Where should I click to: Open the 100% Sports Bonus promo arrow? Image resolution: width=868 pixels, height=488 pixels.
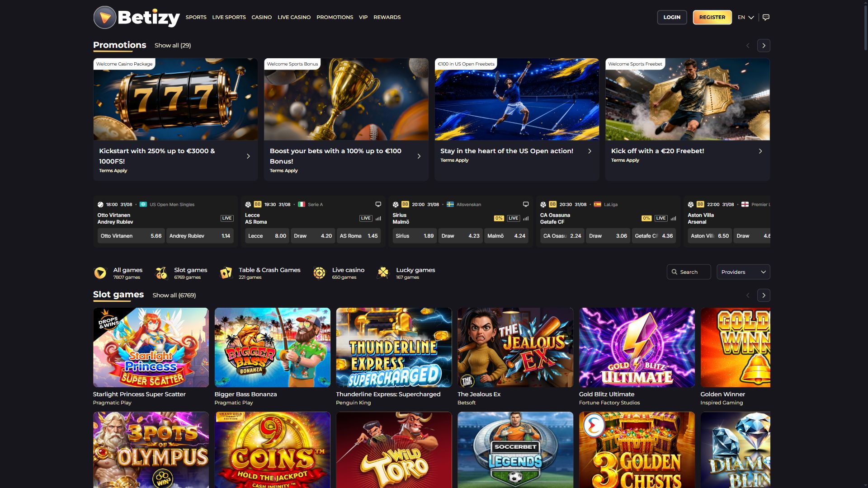419,156
